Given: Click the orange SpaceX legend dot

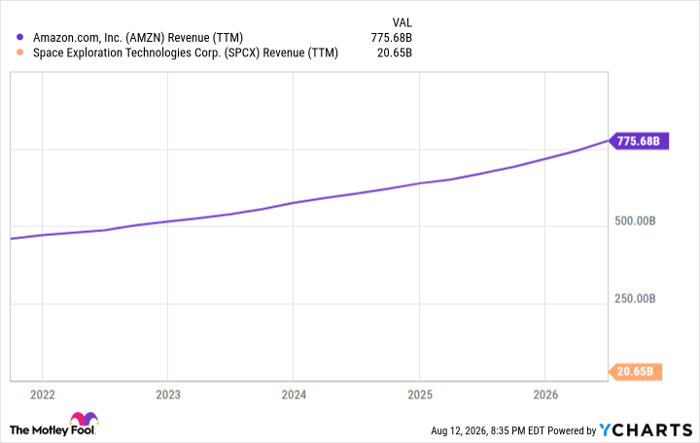Looking at the screenshot, I should 20,52.
